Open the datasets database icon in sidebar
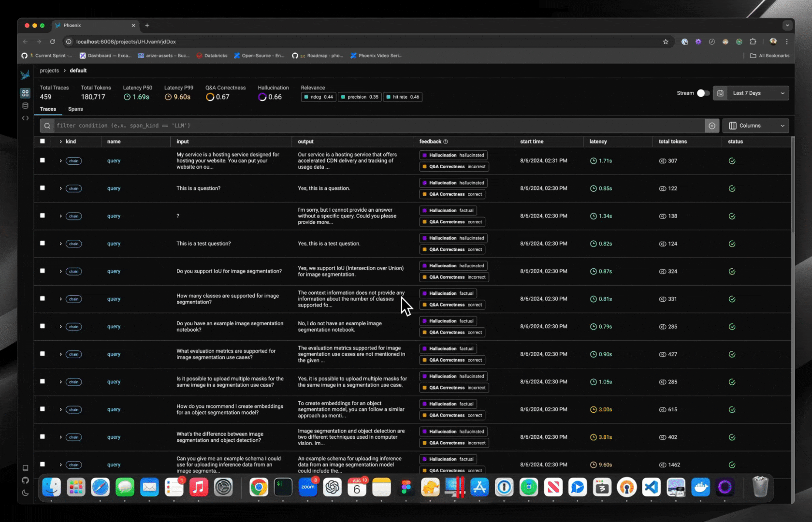The image size is (812, 522). [x=25, y=106]
